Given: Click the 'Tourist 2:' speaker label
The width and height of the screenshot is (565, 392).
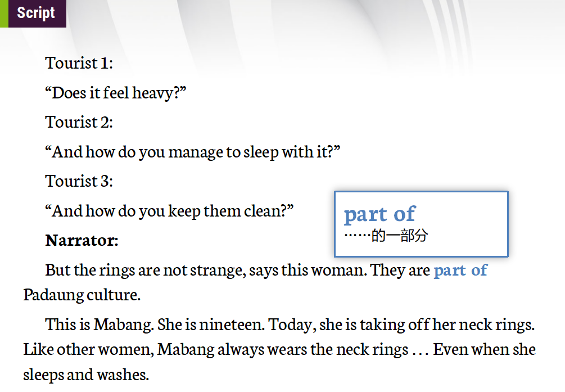Looking at the screenshot, I should point(79,122).
